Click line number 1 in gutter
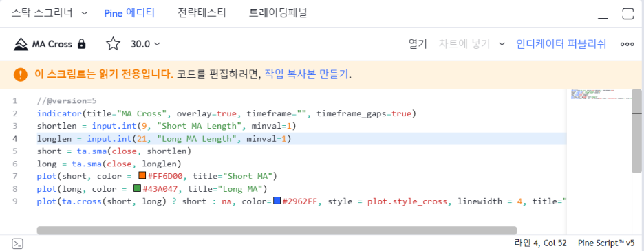Image resolution: width=644 pixels, height=251 pixels. click(x=14, y=100)
